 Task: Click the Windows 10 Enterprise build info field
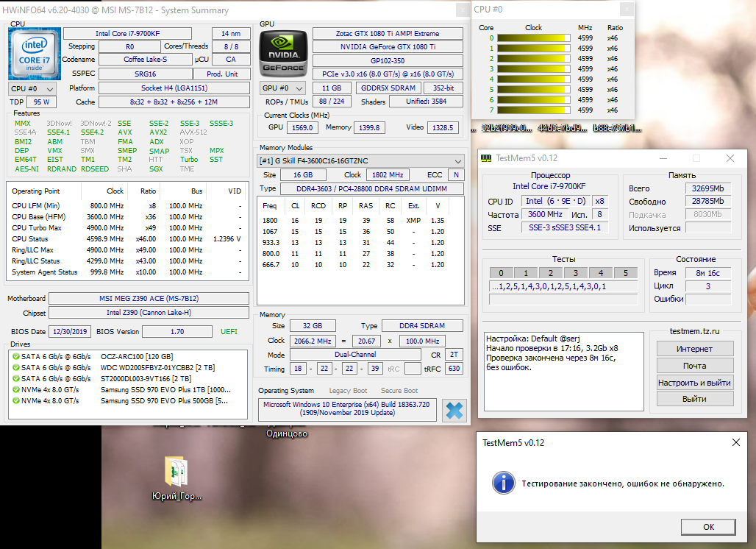[x=347, y=408]
